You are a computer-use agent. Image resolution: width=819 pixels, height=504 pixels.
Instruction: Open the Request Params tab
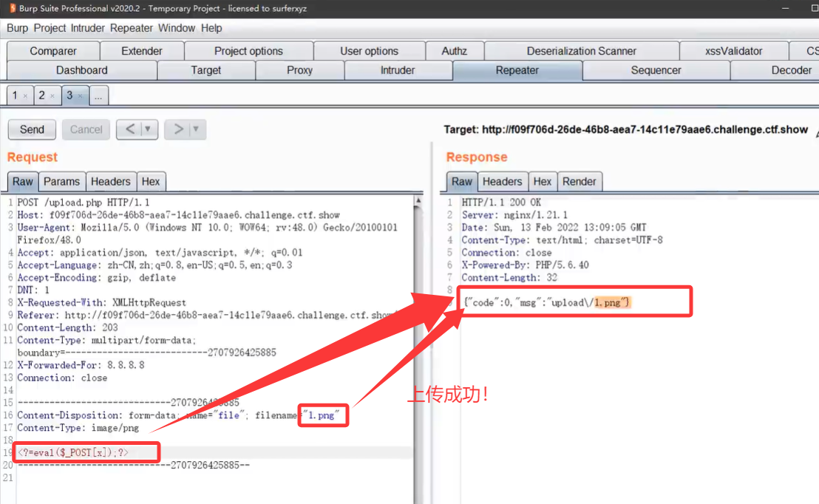point(61,182)
